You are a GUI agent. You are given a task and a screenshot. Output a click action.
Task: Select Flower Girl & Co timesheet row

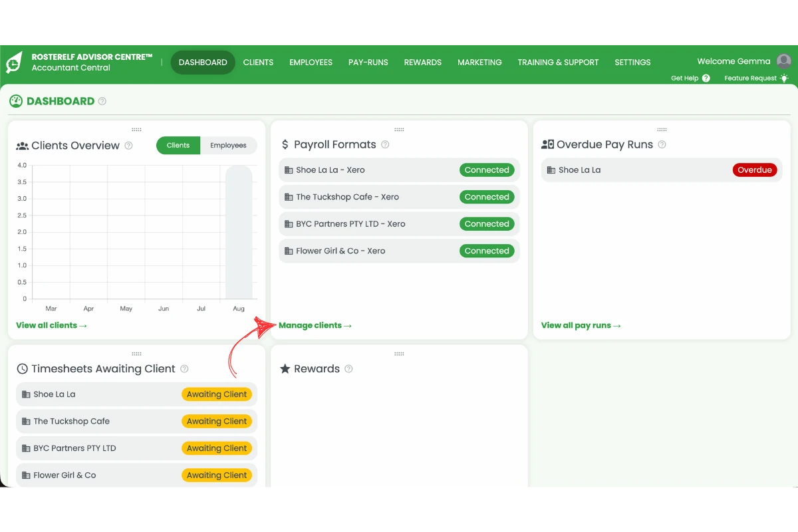tap(136, 475)
